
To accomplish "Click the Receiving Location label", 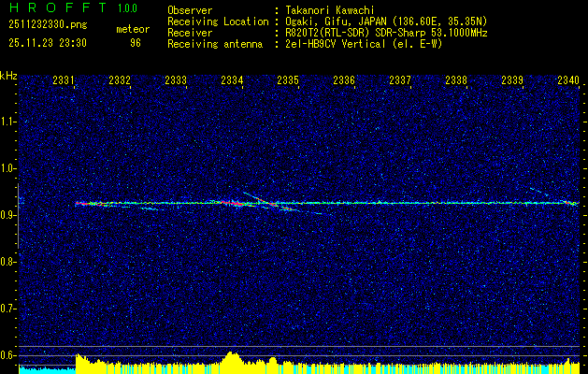I will [218, 22].
